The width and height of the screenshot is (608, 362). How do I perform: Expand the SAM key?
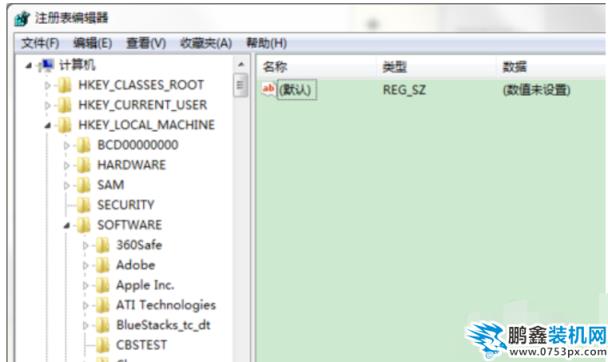(66, 186)
